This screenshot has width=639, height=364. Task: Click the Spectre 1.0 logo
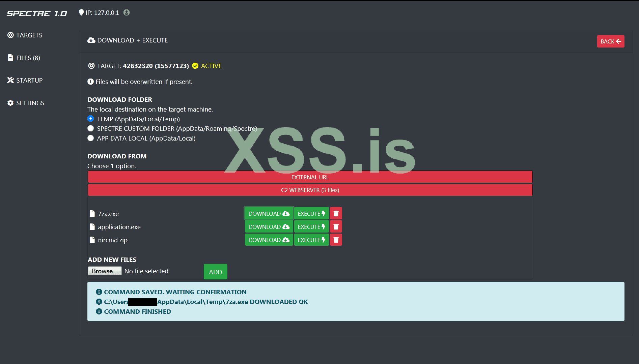click(x=37, y=13)
